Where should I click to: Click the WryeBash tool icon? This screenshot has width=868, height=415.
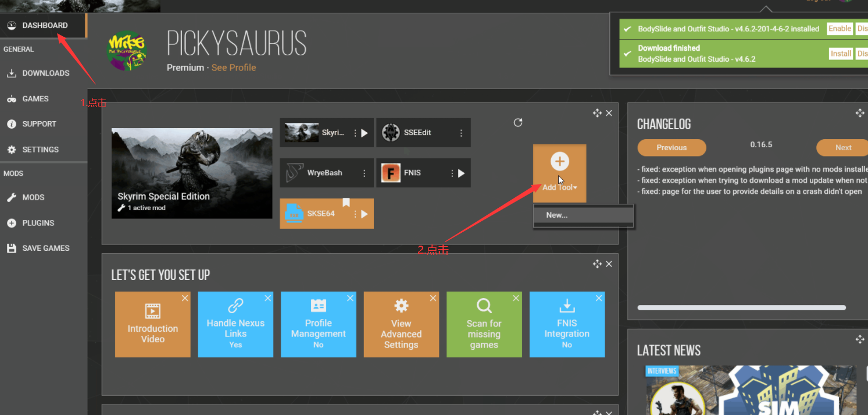295,173
